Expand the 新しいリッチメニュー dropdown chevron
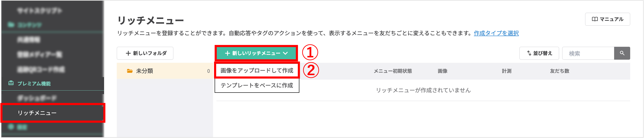 [285, 53]
